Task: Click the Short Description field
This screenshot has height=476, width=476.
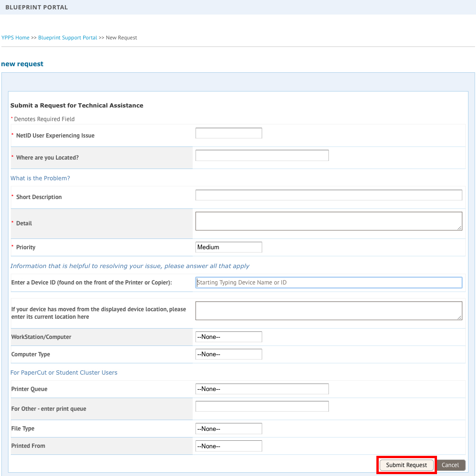Action: (x=328, y=194)
